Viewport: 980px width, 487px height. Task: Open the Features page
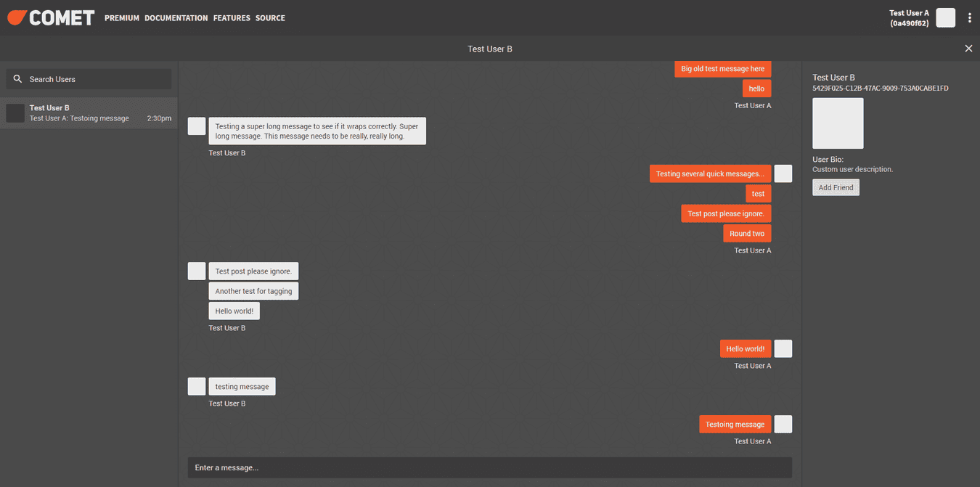click(x=232, y=18)
